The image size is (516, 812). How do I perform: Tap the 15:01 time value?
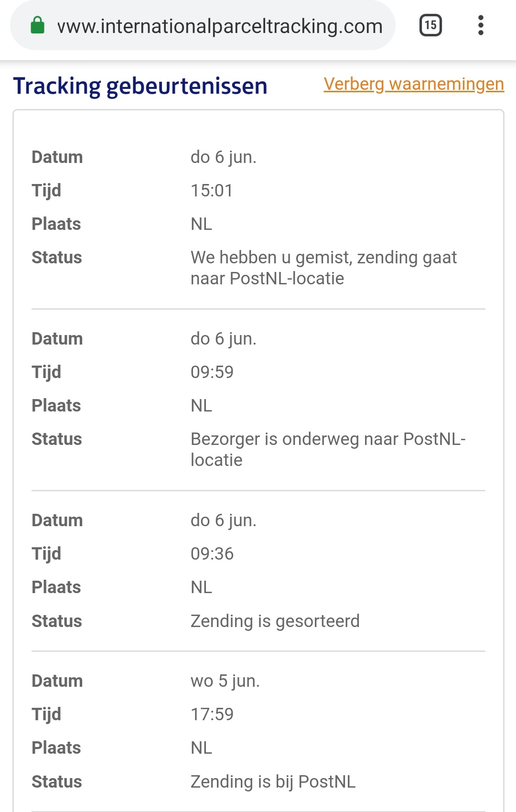click(212, 191)
